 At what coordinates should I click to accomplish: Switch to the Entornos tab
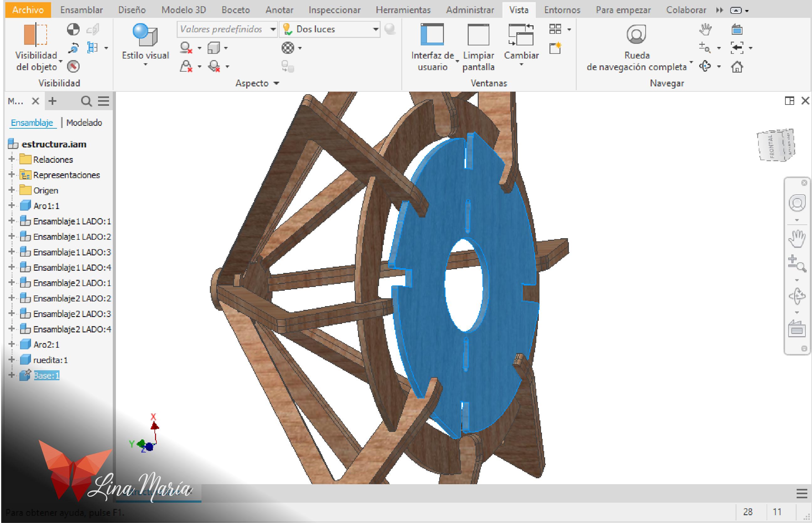click(x=562, y=10)
